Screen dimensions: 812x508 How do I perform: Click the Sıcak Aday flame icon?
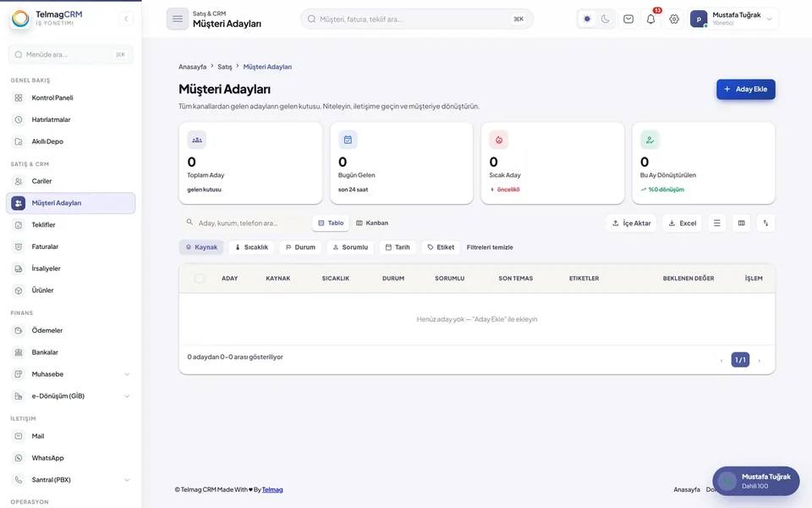point(499,140)
